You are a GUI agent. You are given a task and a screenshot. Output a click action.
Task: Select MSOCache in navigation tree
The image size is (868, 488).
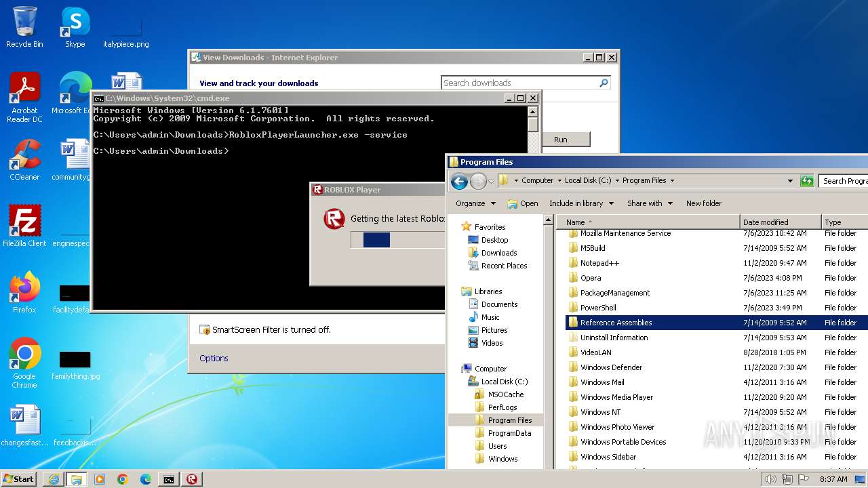point(506,394)
